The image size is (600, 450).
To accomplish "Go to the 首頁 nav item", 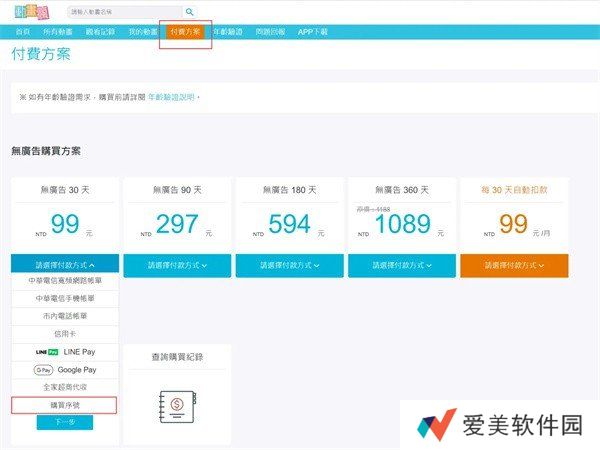I will pos(23,32).
